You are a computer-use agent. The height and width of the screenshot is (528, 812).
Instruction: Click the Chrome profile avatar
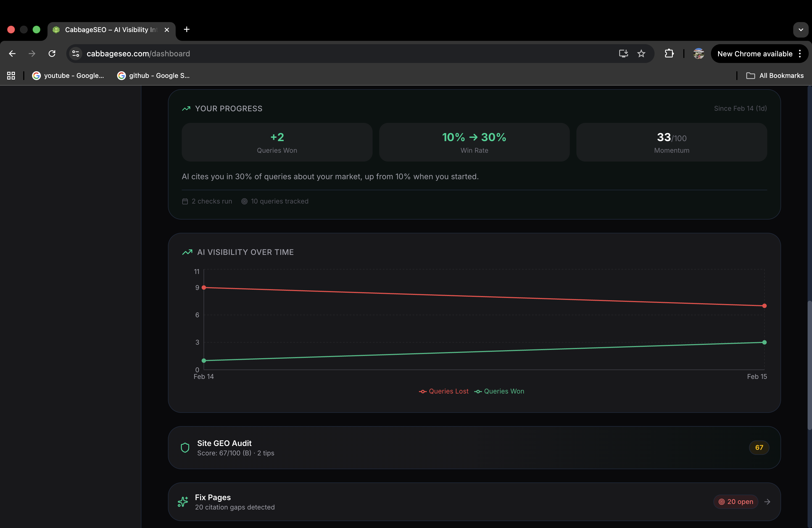coord(699,54)
